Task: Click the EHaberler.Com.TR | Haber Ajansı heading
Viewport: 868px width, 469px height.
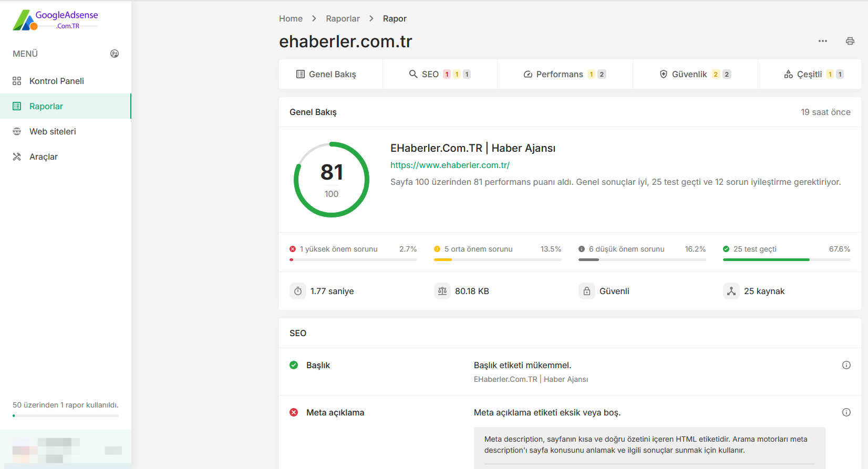Action: [473, 148]
